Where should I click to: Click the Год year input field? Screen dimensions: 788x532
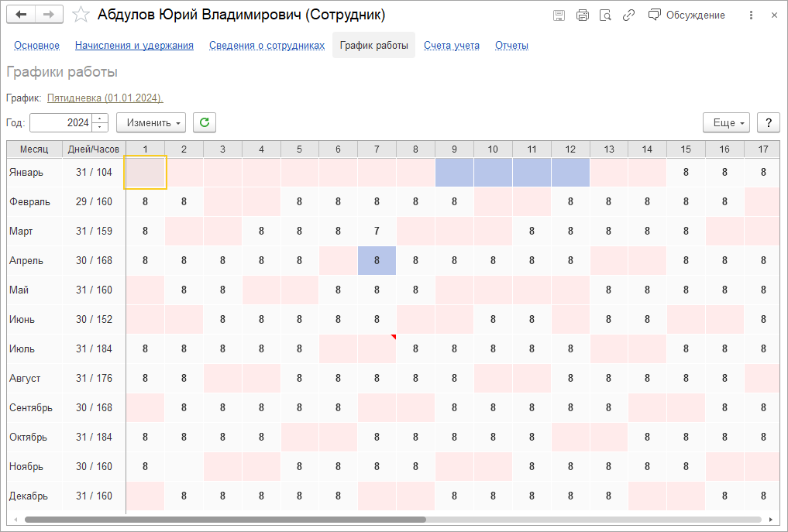pos(60,122)
